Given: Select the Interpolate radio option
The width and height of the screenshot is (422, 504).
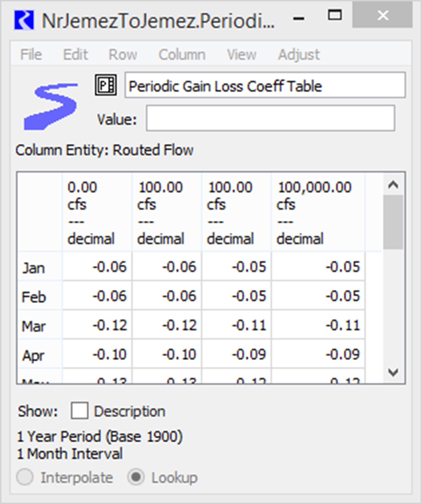Looking at the screenshot, I should click(x=25, y=478).
